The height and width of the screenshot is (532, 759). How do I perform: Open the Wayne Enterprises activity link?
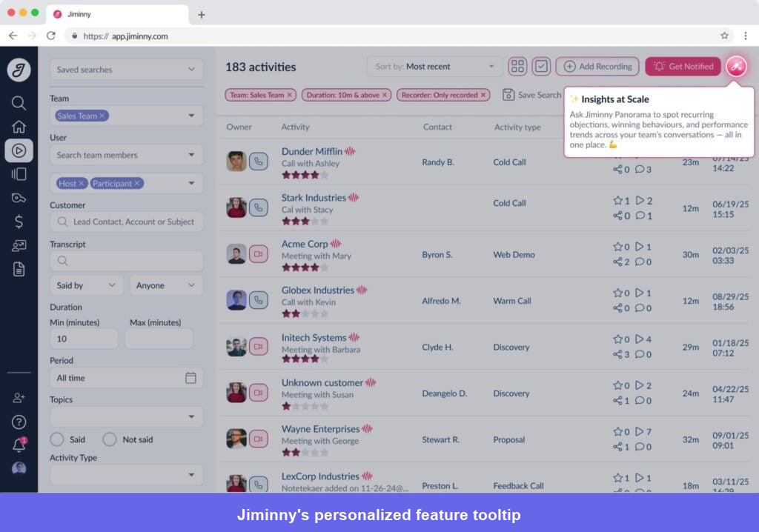[x=320, y=429]
